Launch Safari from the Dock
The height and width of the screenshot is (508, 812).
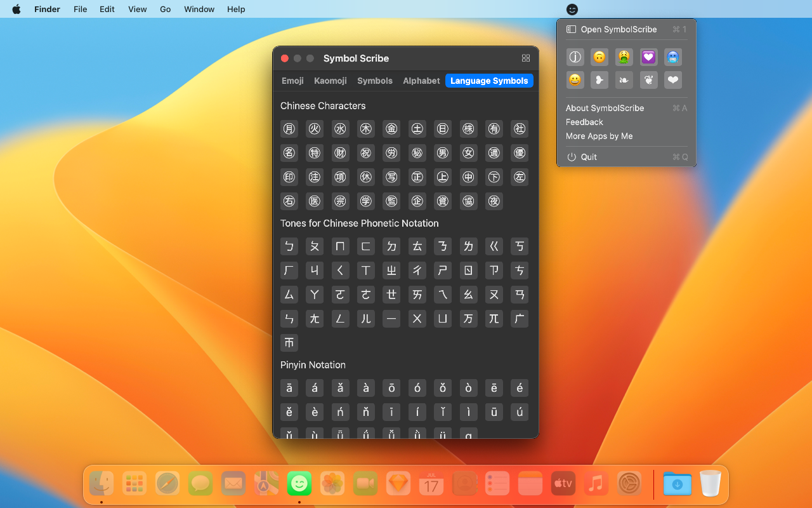pyautogui.click(x=168, y=484)
